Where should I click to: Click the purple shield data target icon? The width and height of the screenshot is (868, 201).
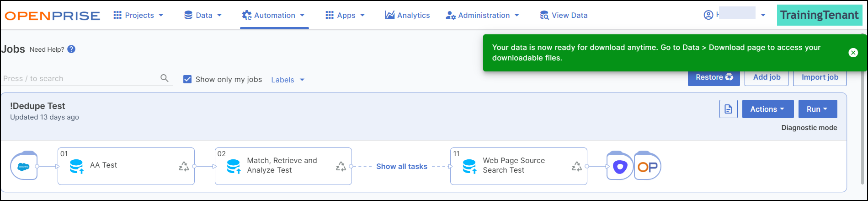620,166
